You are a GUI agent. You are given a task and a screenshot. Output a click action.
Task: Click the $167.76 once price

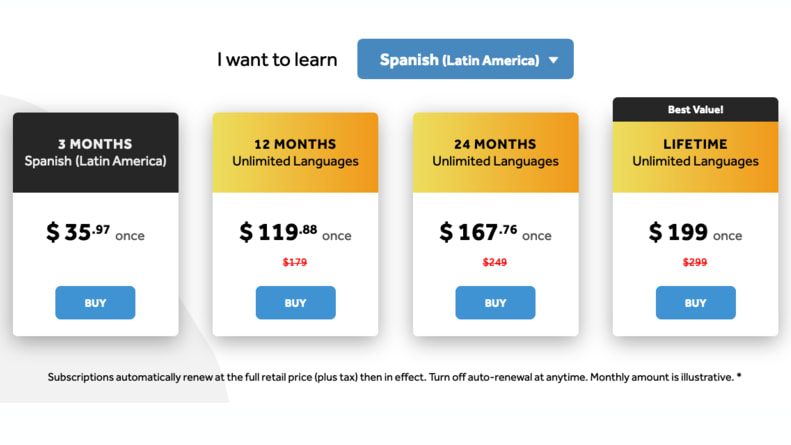495,233
